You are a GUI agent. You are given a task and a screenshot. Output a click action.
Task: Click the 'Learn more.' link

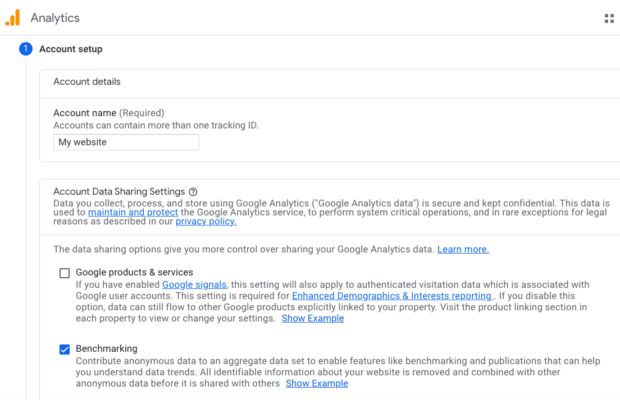coord(463,249)
